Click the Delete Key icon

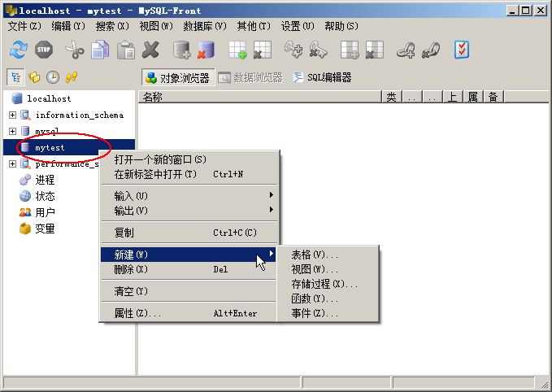[x=318, y=50]
